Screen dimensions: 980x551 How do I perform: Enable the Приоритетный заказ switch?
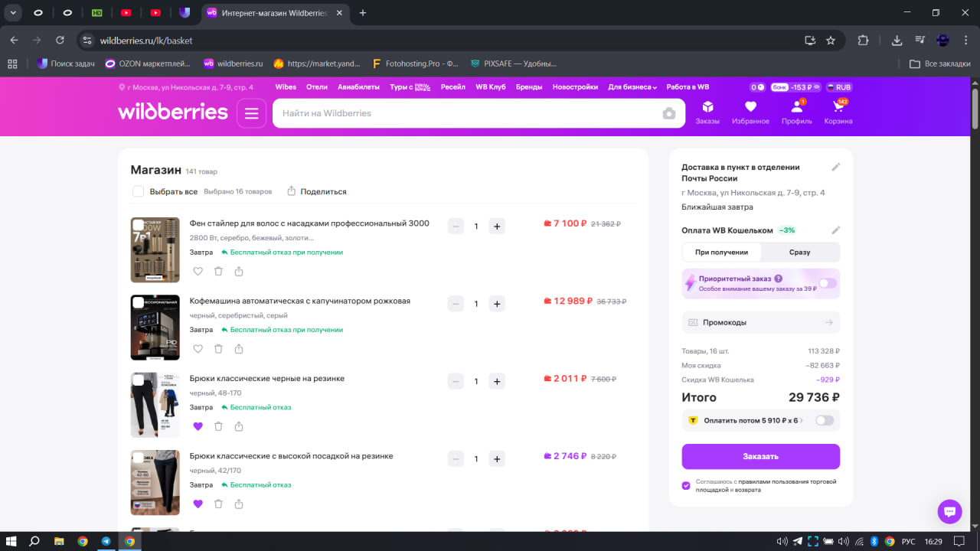(828, 283)
